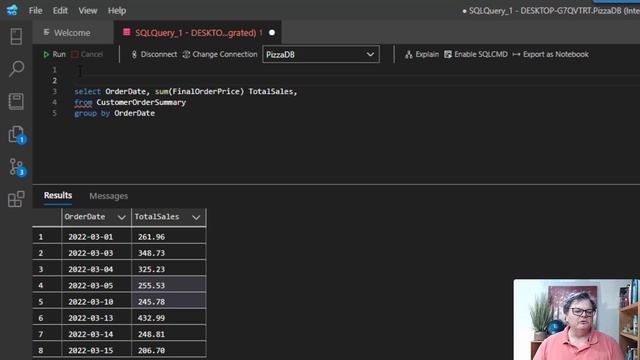Viewport: 640px width, 360px height.
Task: Switch to the Results tab
Action: coord(58,196)
